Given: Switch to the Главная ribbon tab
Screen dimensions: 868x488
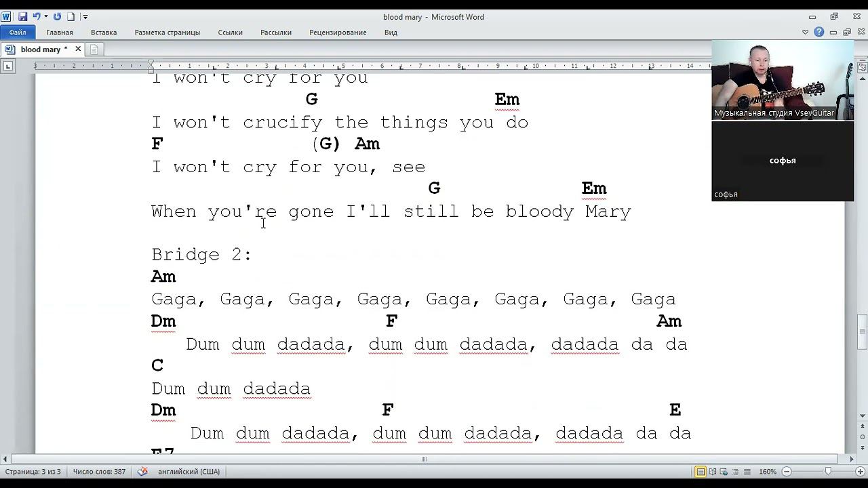Looking at the screenshot, I should [x=60, y=32].
